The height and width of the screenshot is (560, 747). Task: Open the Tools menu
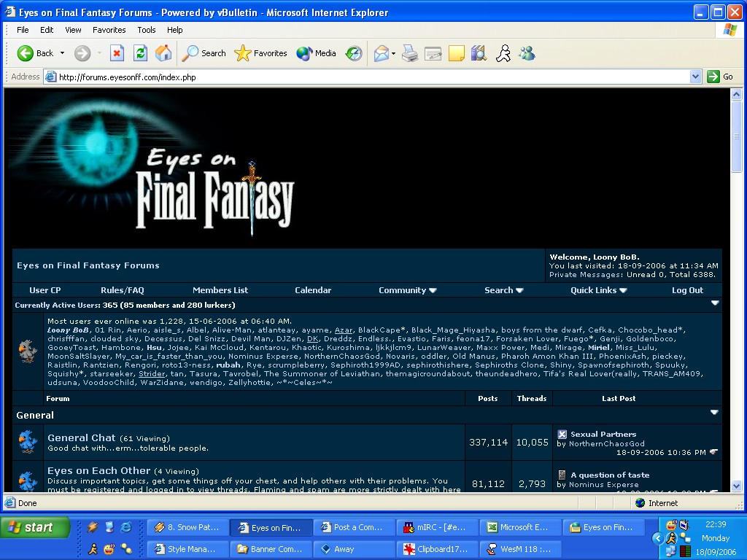146,30
